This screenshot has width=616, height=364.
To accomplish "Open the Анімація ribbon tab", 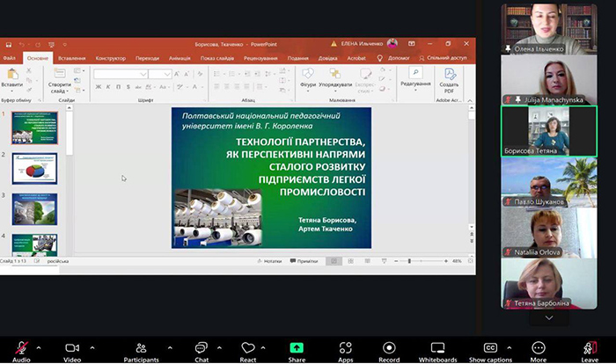I will [180, 58].
